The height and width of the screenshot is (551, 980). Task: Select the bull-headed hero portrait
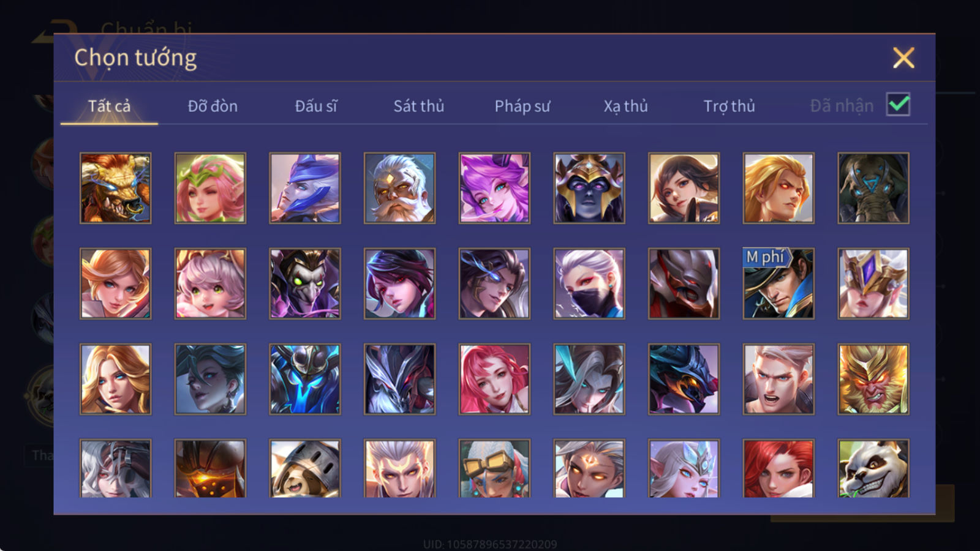point(115,188)
